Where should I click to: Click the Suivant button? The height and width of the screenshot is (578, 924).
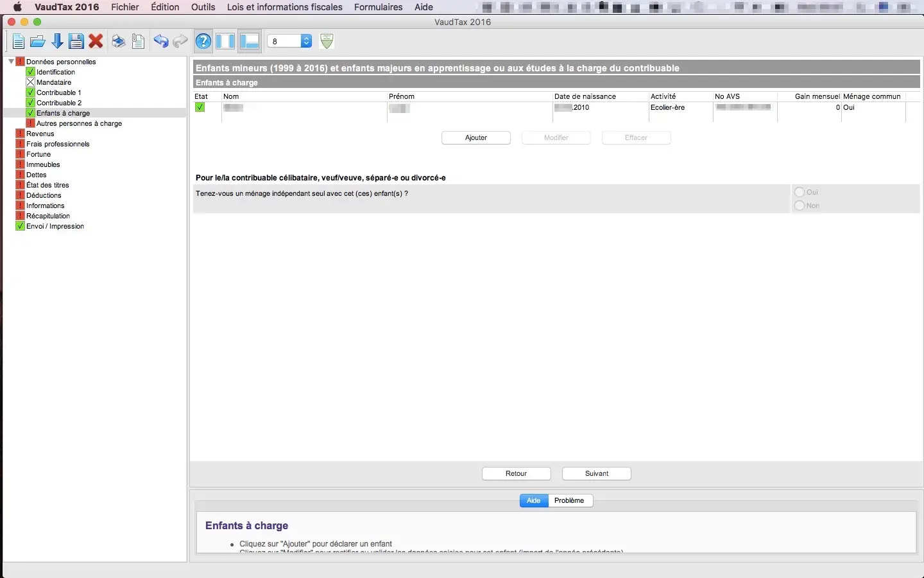[597, 473]
